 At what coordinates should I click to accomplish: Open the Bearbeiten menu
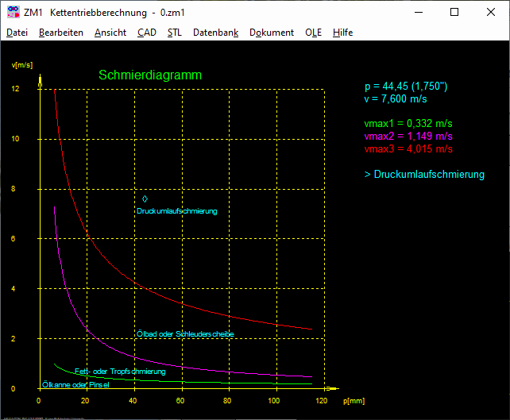click(60, 33)
